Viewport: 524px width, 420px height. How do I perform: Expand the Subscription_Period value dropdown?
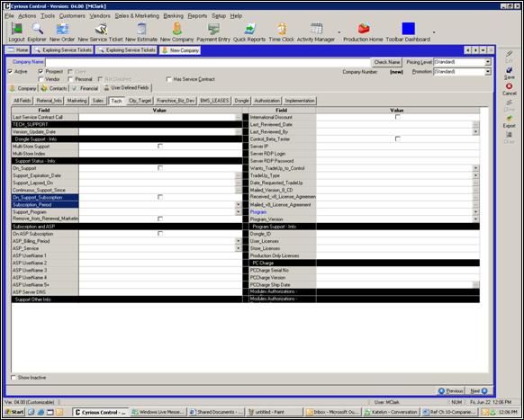coord(239,205)
